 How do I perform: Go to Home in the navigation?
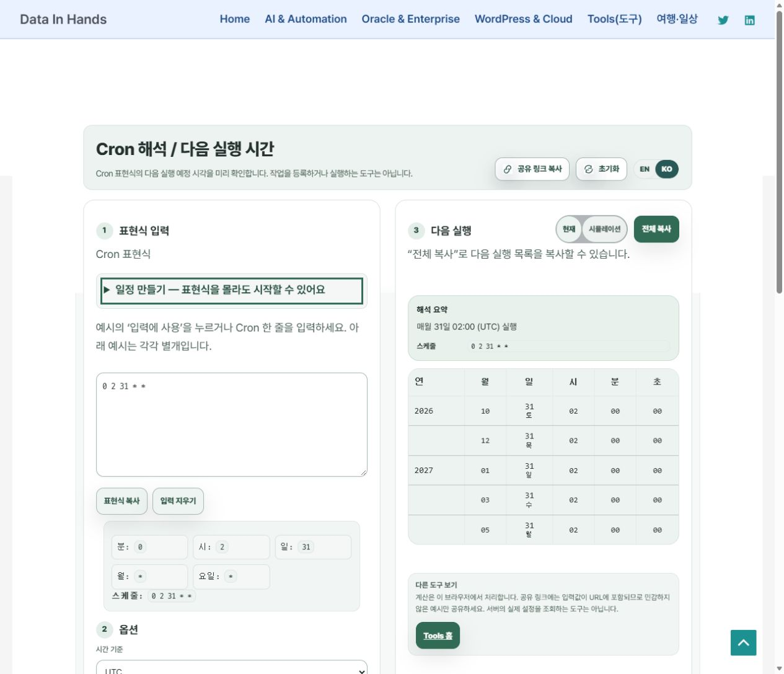point(235,19)
